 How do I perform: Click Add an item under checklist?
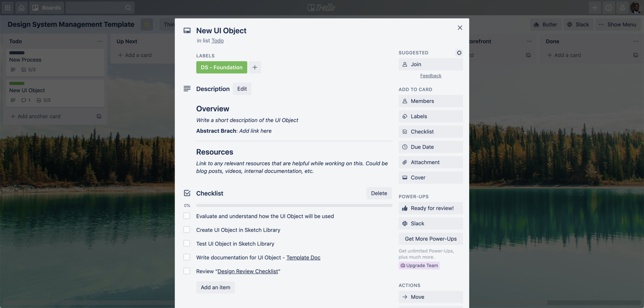click(215, 287)
